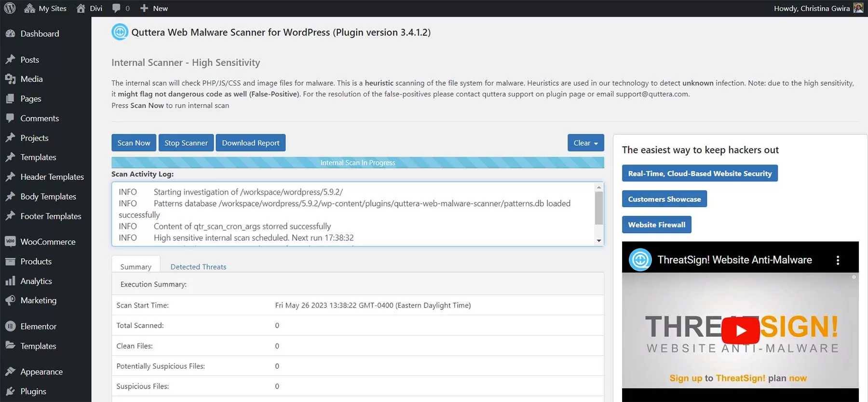
Task: Open Real-Time, Cloud-Based Website Security link
Action: [700, 173]
